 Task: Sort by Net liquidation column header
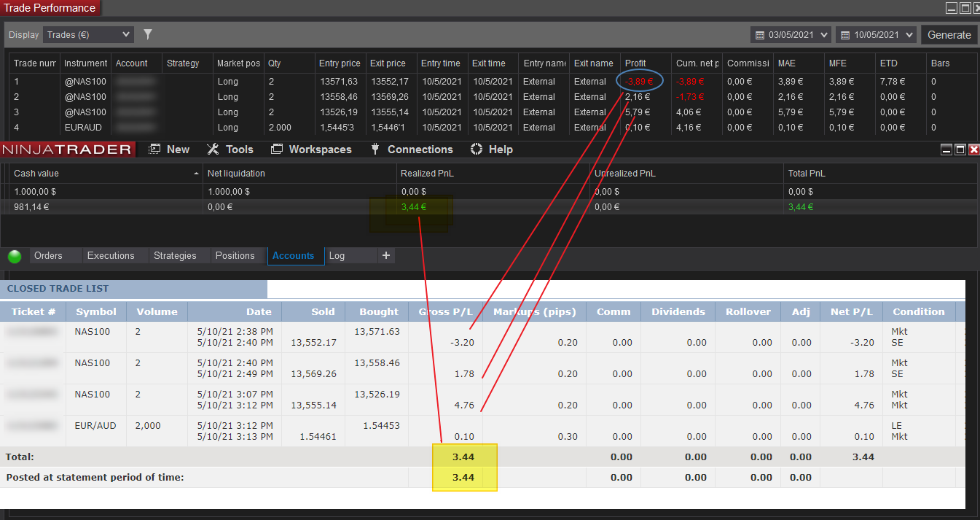point(299,174)
